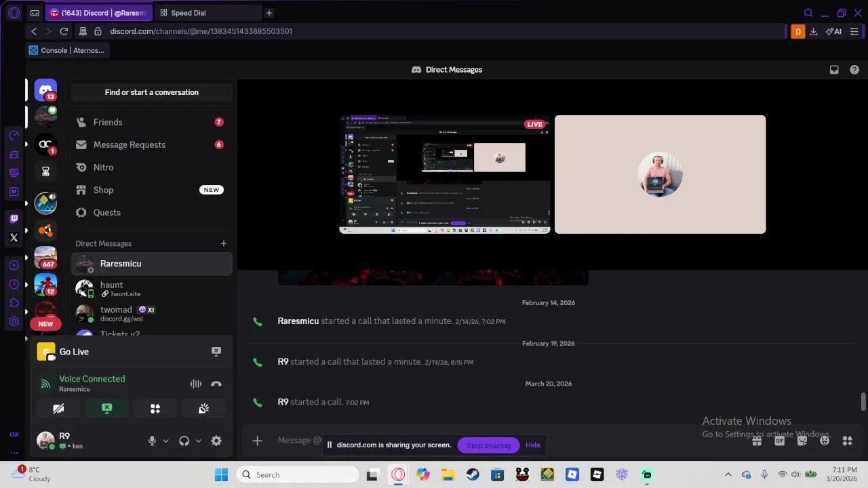This screenshot has width=868, height=488.
Task: Open twomad direct message
Action: (x=152, y=313)
